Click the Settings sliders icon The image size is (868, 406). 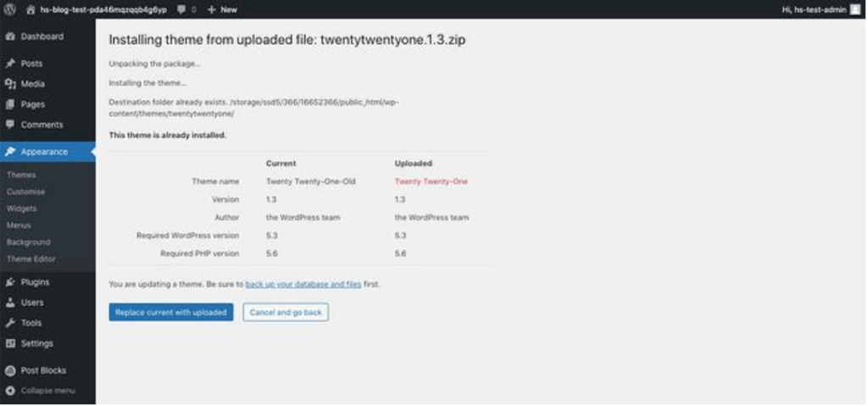(10, 343)
